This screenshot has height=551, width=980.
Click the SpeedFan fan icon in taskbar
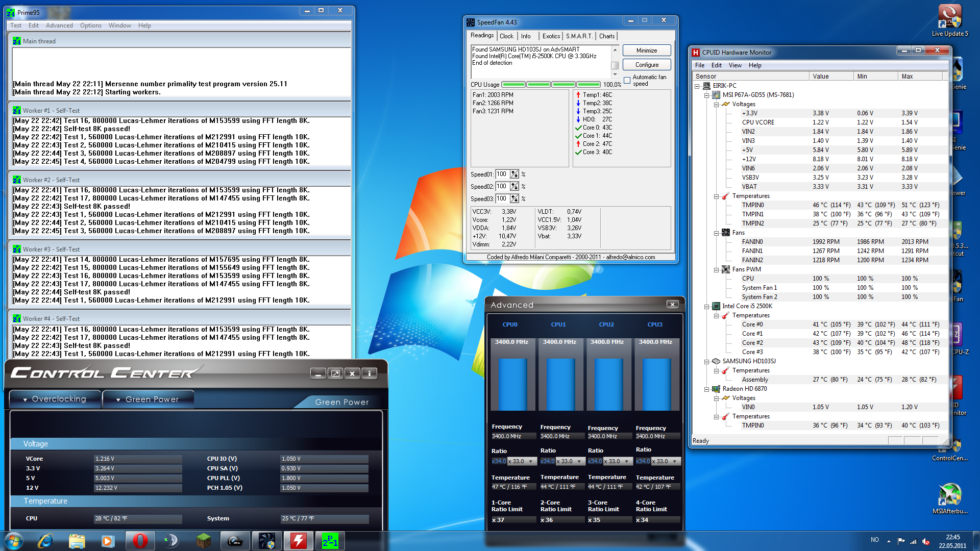coord(266,541)
